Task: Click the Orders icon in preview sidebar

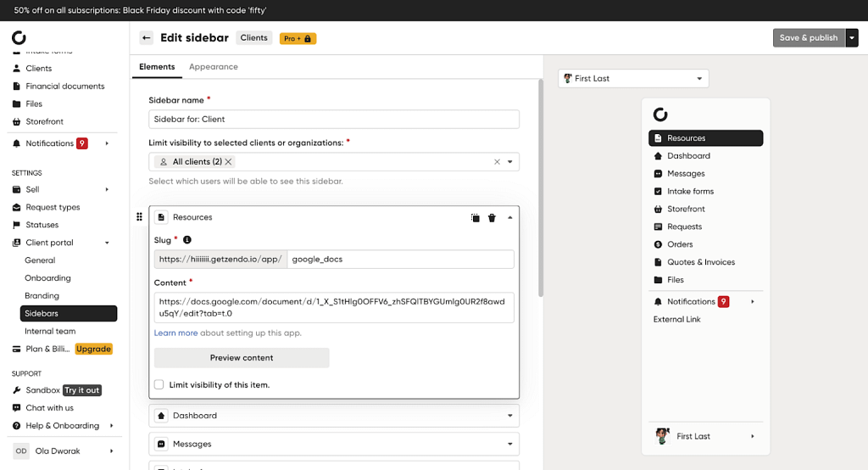Action: [x=658, y=244]
